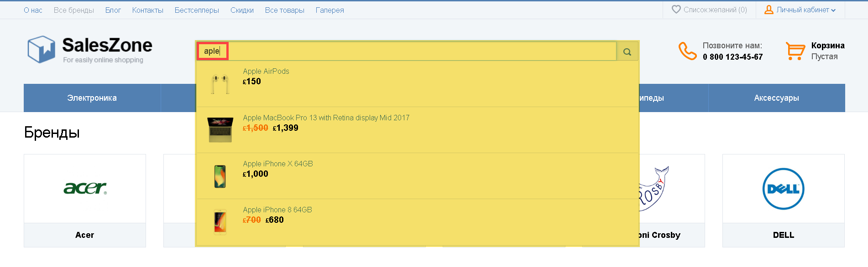Image resolution: width=868 pixels, height=267 pixels.
Task: Click the AirPods price £150
Action: pos(251,82)
